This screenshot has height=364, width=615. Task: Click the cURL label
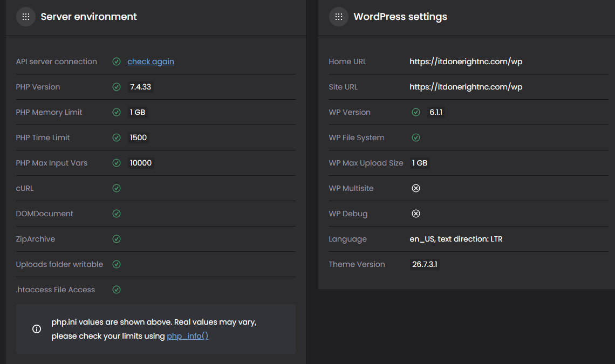(x=25, y=188)
